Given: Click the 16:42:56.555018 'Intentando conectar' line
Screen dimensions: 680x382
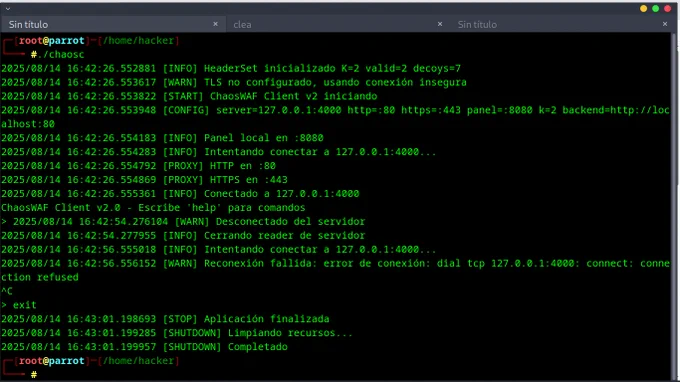Looking at the screenshot, I should (219, 249).
